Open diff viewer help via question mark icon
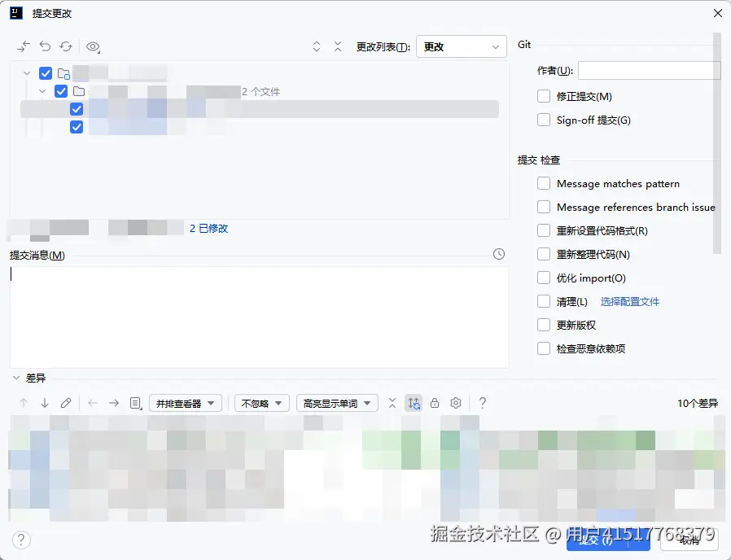Image resolution: width=731 pixels, height=560 pixels. (x=483, y=402)
